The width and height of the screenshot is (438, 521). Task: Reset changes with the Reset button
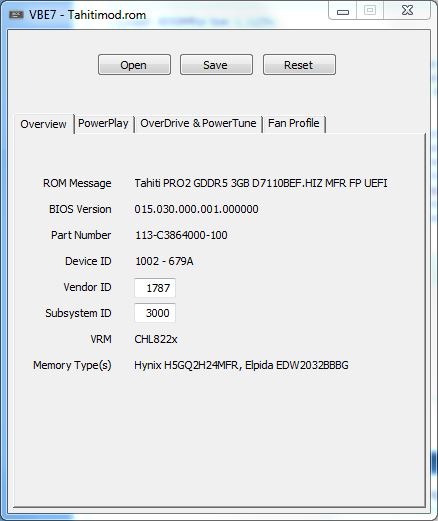click(299, 65)
